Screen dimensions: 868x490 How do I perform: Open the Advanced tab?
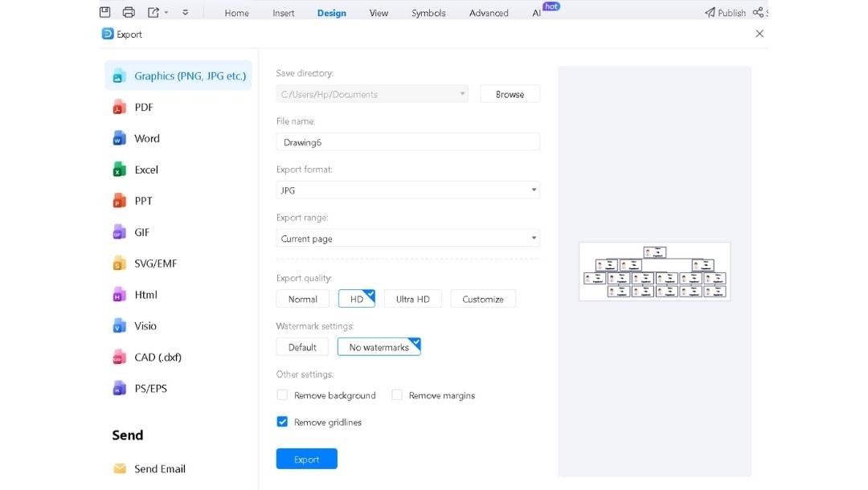(x=489, y=13)
